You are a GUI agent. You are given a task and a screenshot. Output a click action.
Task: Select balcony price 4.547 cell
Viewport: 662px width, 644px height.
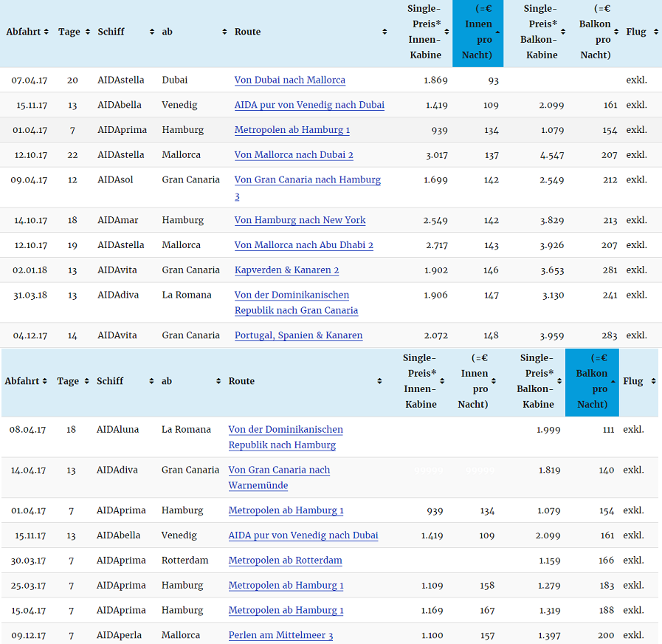coord(552,155)
